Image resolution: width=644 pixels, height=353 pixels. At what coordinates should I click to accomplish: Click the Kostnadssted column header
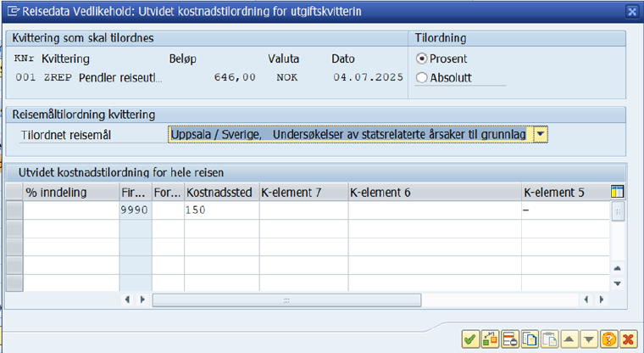pyautogui.click(x=221, y=192)
